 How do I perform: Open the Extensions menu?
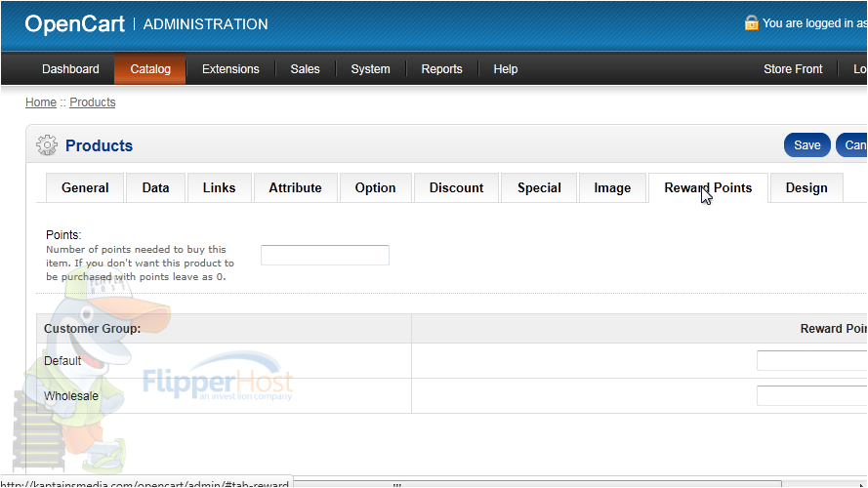click(230, 69)
